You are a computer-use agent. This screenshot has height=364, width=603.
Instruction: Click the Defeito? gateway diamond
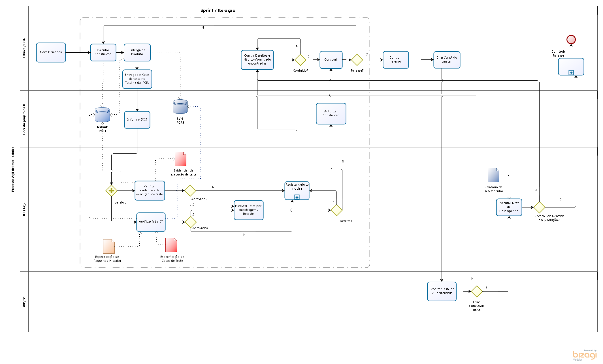click(336, 210)
